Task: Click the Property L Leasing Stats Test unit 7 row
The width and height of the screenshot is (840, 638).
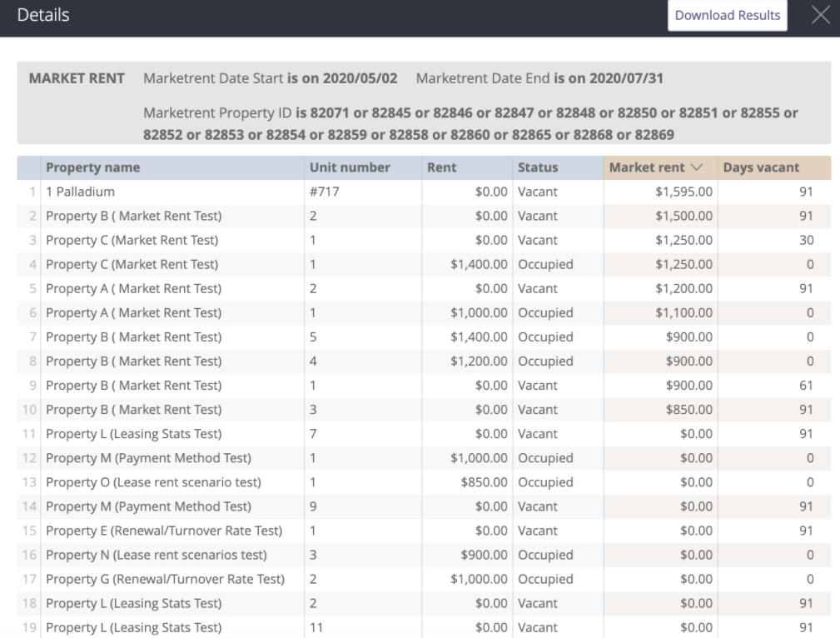Action: (333, 433)
